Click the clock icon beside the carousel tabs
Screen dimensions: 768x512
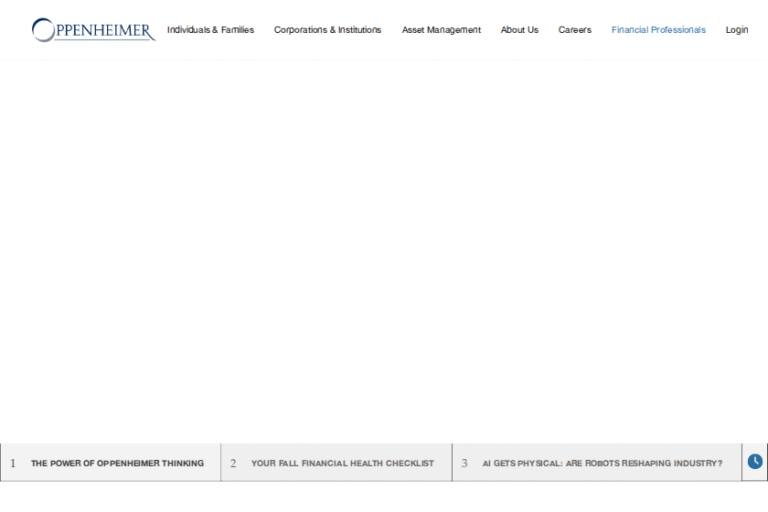755,462
